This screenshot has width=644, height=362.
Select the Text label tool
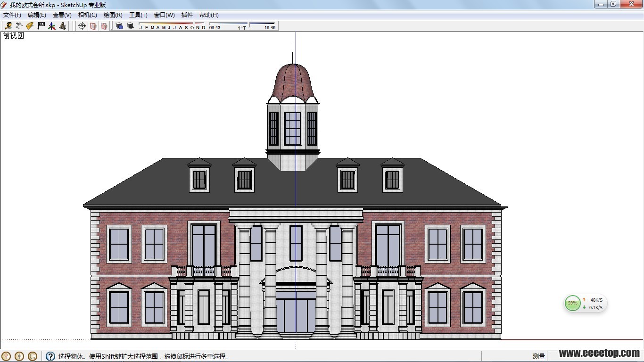[x=41, y=26]
